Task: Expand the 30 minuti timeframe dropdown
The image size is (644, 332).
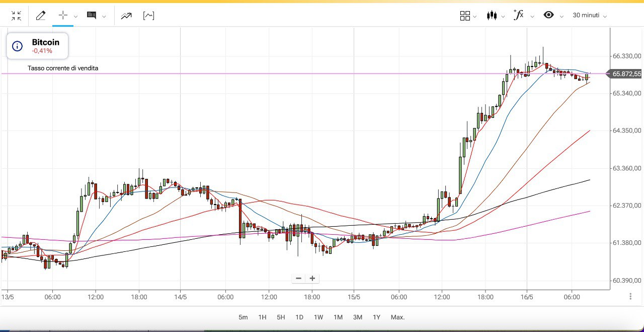Action: (590, 16)
